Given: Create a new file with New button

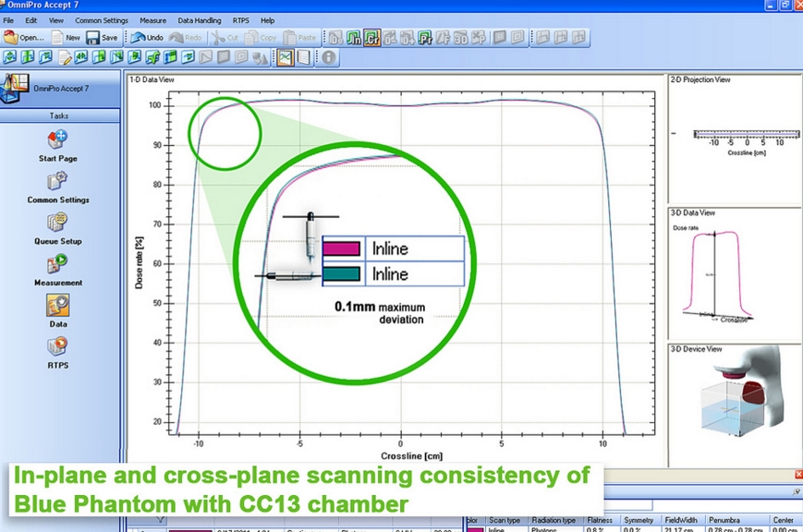Looking at the screenshot, I should [x=66, y=37].
